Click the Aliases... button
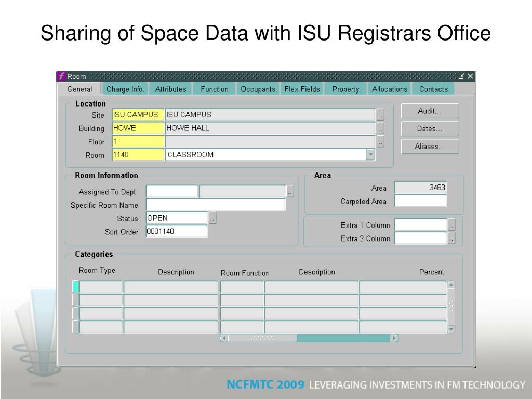The height and width of the screenshot is (399, 532). pyautogui.click(x=430, y=146)
